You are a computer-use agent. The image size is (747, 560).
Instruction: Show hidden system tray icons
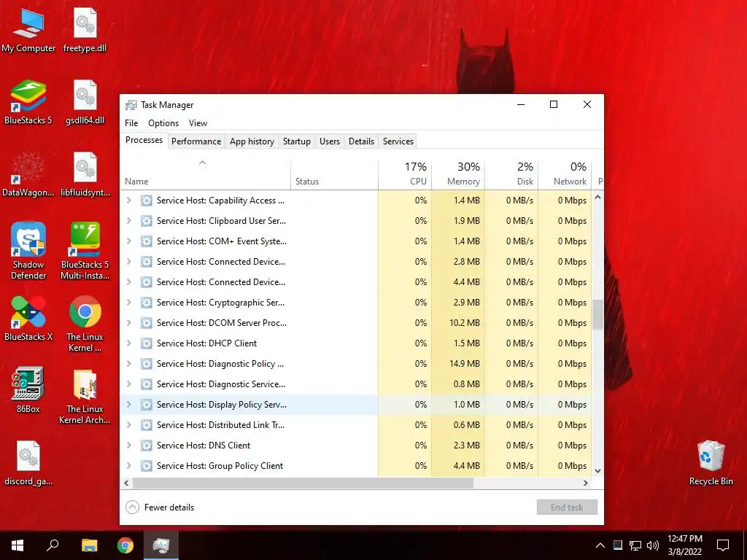pos(600,545)
